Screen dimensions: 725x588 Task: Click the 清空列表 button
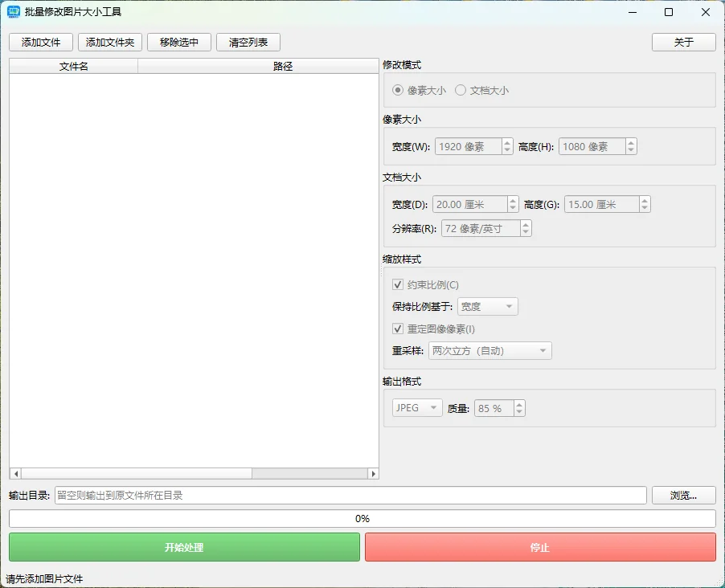pyautogui.click(x=248, y=43)
